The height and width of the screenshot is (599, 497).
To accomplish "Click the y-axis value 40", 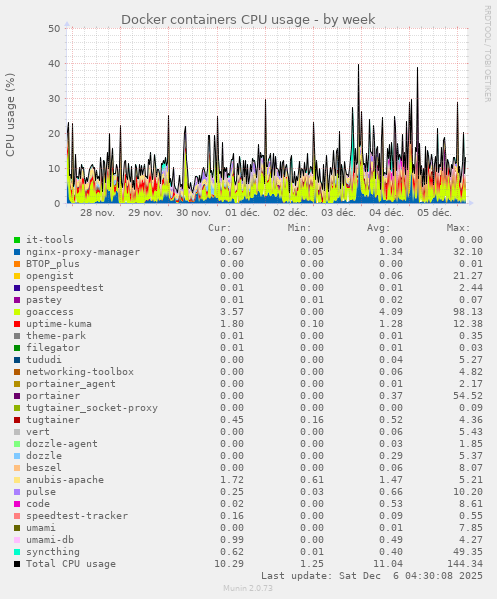I will point(54,64).
